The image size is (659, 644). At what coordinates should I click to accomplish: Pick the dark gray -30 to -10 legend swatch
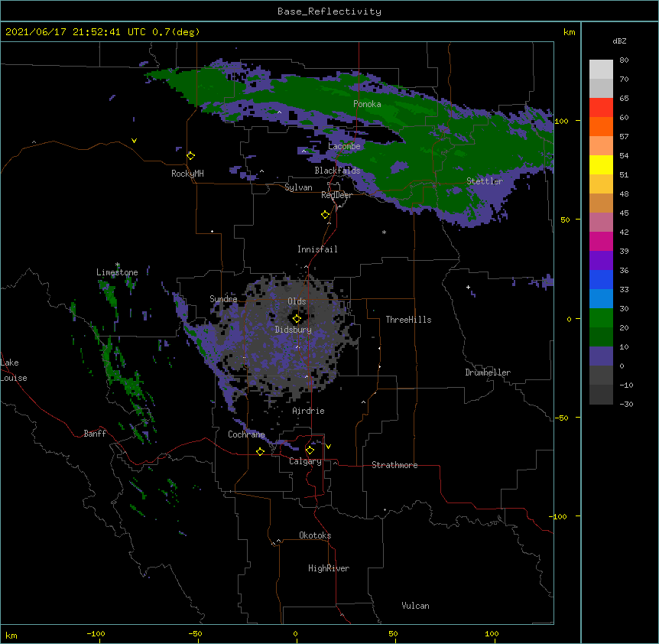[x=601, y=395]
